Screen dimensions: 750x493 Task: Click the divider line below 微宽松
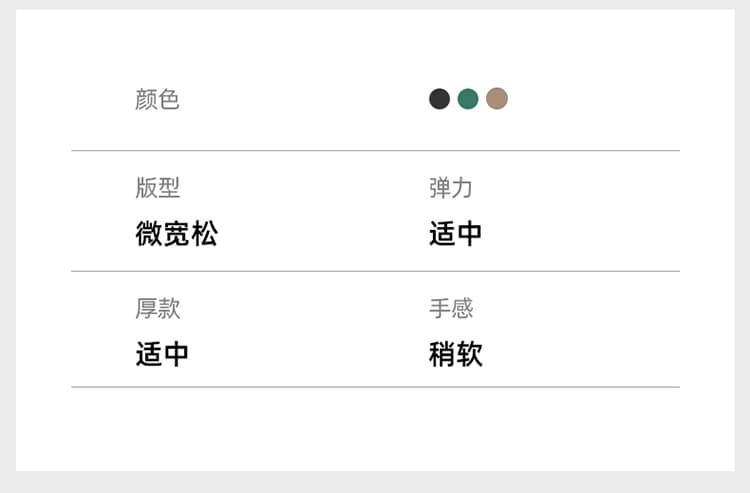point(375,271)
